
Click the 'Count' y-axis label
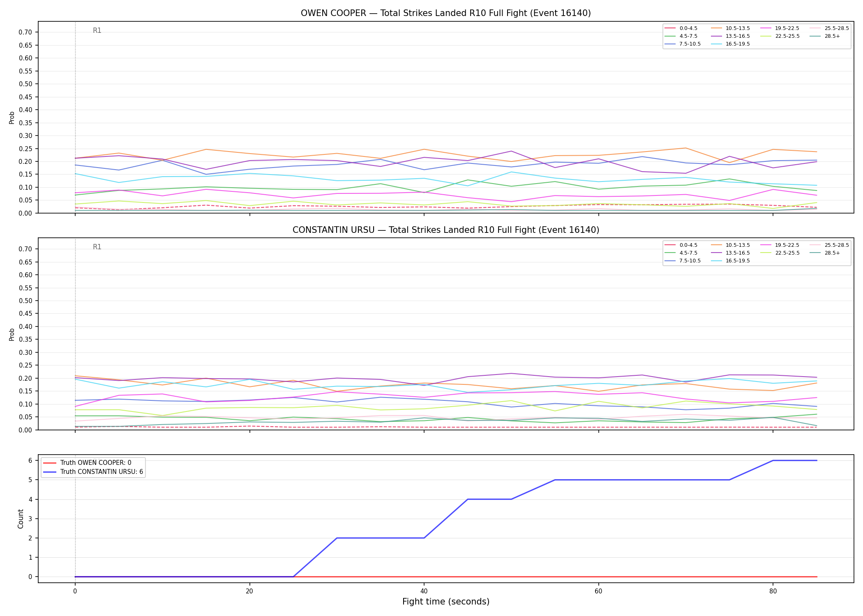pyautogui.click(x=21, y=519)
